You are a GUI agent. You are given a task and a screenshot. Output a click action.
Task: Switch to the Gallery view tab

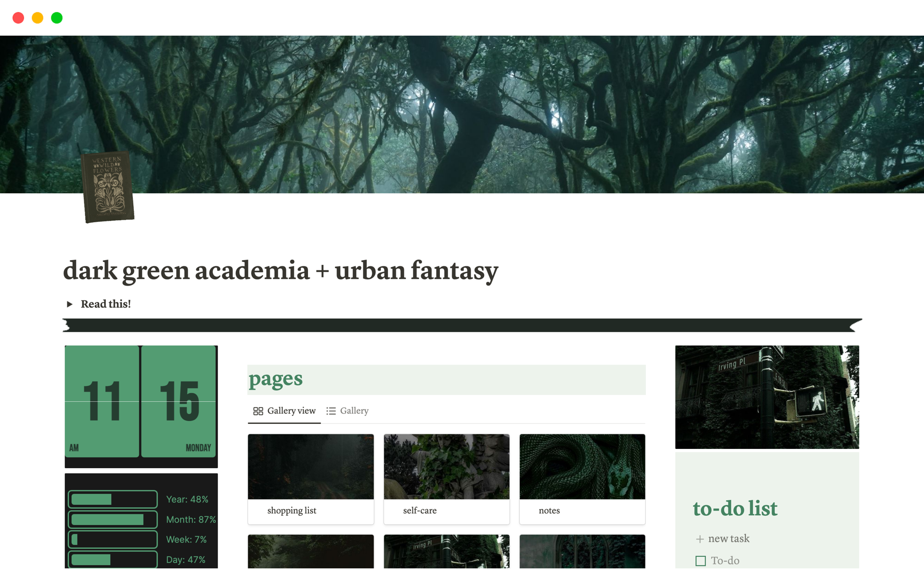tap(284, 411)
